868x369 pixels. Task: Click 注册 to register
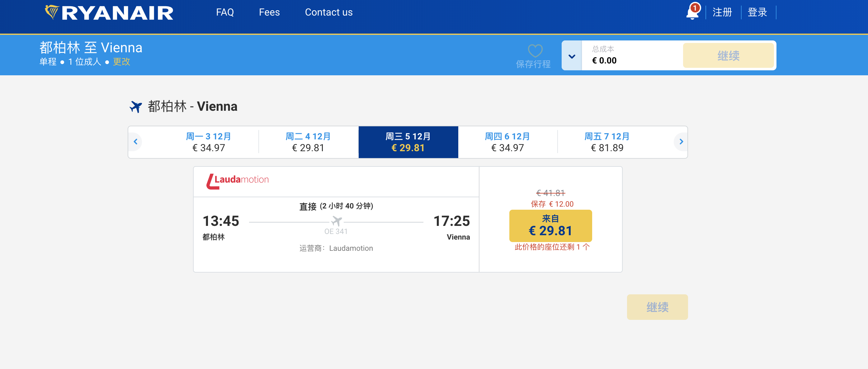(722, 12)
